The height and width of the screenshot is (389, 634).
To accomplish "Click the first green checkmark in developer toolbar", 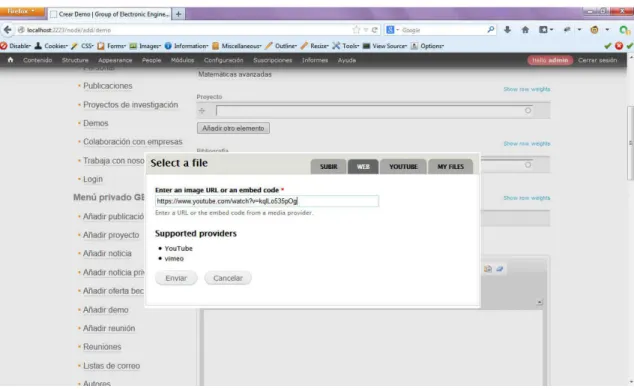I will point(607,46).
